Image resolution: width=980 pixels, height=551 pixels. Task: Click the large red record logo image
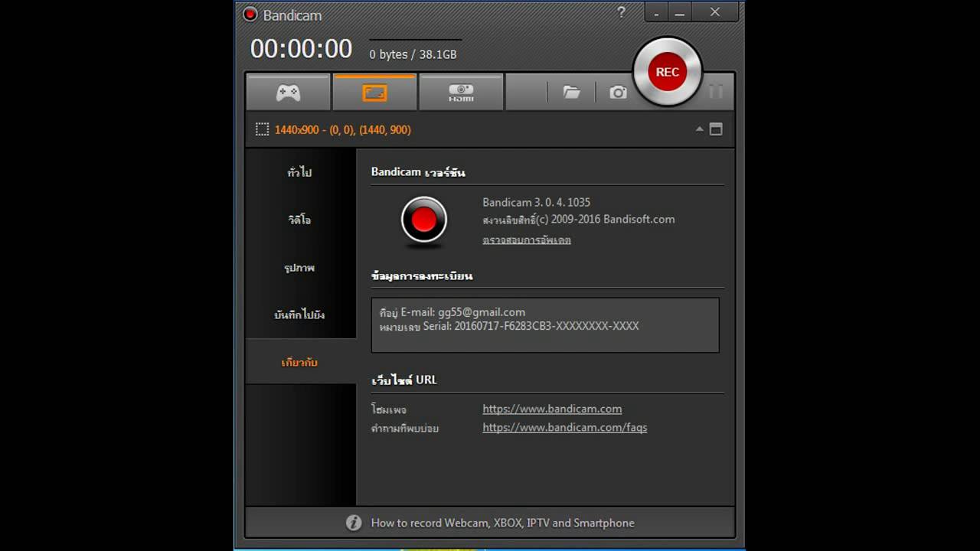tap(423, 221)
